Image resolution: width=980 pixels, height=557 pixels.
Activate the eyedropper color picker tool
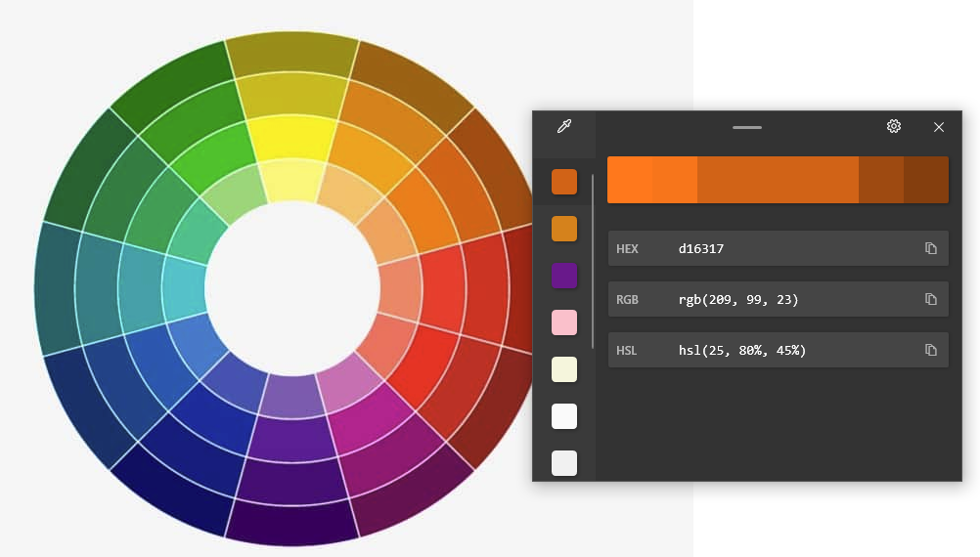pos(564,127)
